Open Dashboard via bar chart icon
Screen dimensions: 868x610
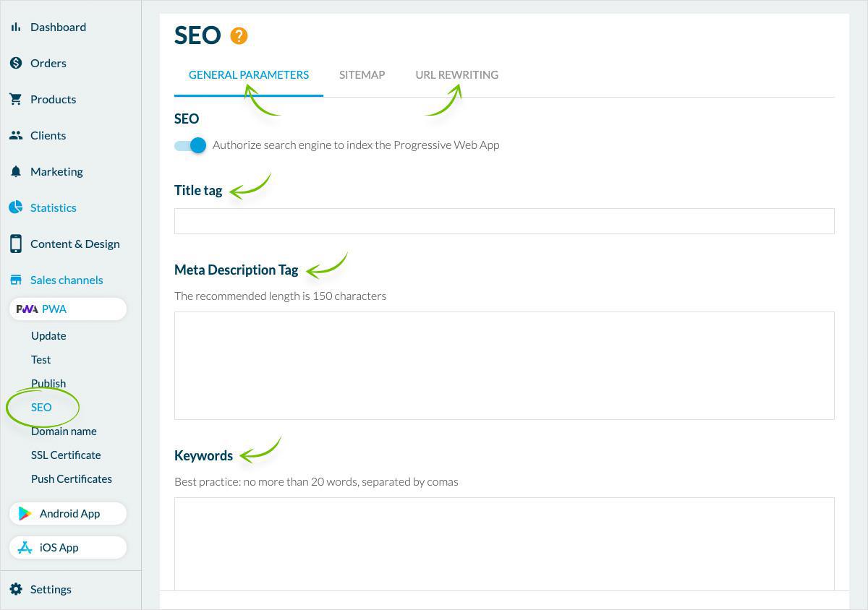pyautogui.click(x=16, y=27)
